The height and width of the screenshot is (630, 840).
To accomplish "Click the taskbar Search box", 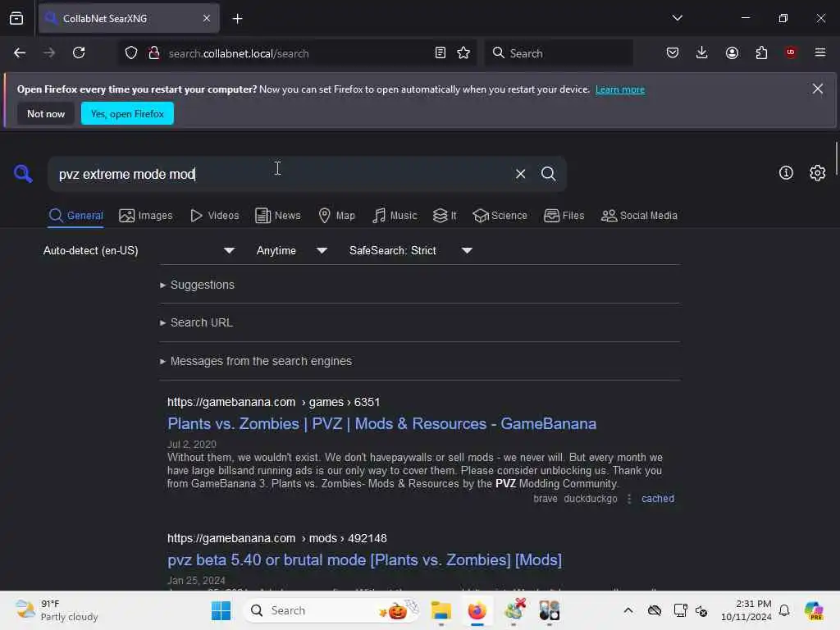I will (332, 610).
